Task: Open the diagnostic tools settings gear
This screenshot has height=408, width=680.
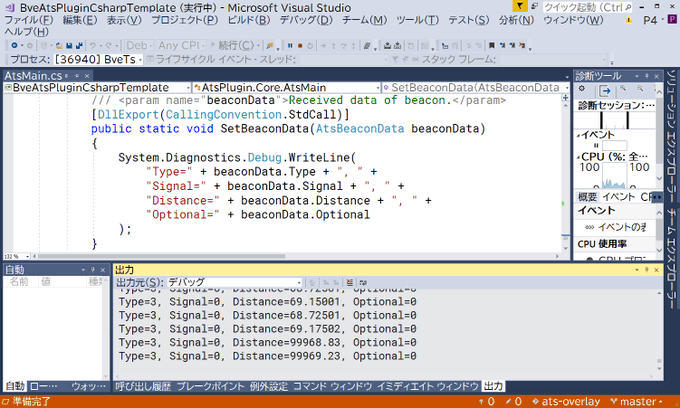Action: [582, 89]
